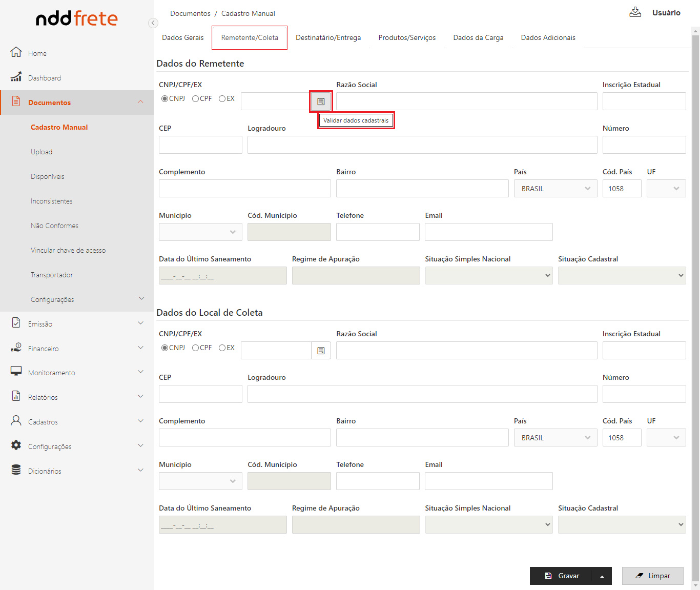Switch to Destinatário/Entrega tab
700x590 pixels.
point(328,38)
